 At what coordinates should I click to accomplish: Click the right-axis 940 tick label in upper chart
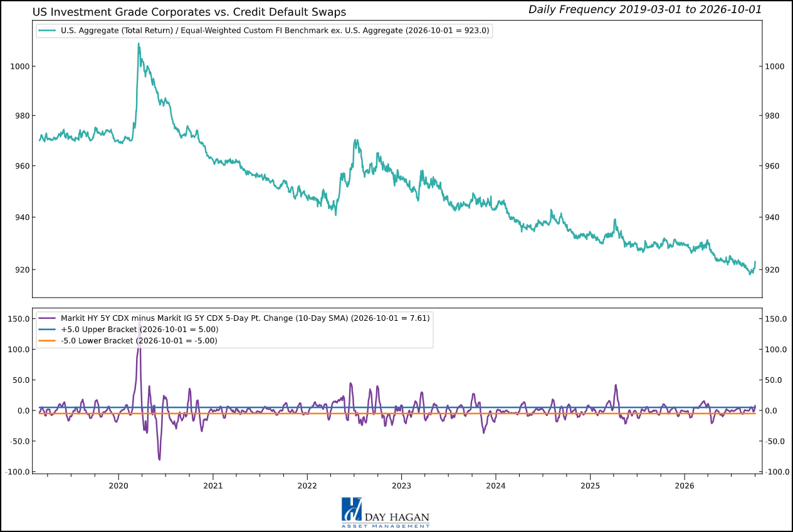pyautogui.click(x=774, y=217)
